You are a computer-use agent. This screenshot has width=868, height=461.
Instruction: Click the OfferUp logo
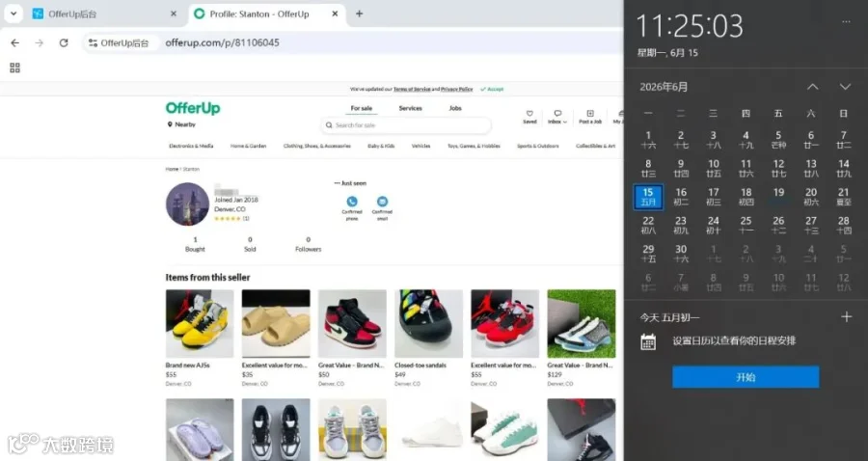193,108
